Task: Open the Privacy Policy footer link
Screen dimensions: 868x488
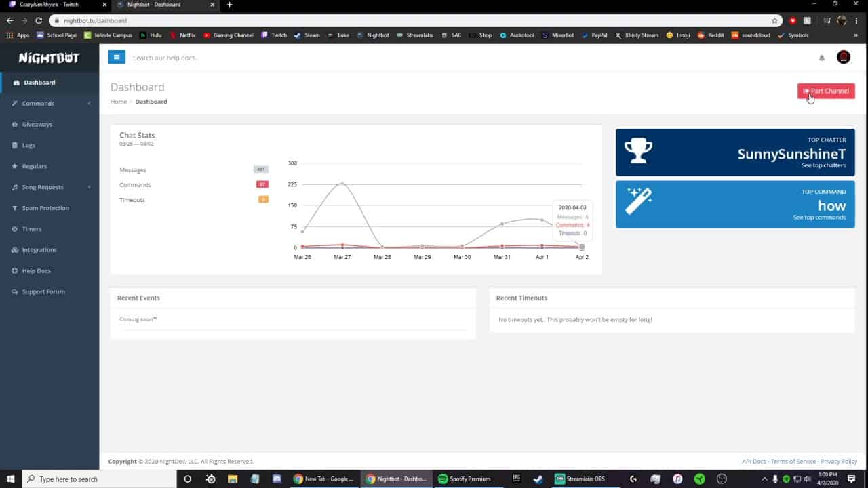Action: point(839,462)
